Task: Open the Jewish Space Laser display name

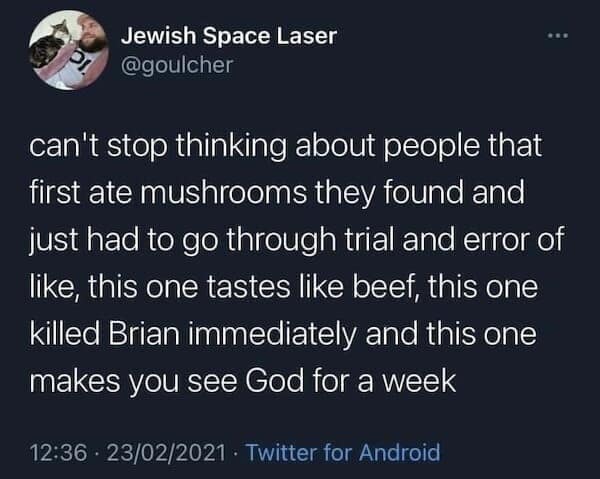Action: coord(228,37)
